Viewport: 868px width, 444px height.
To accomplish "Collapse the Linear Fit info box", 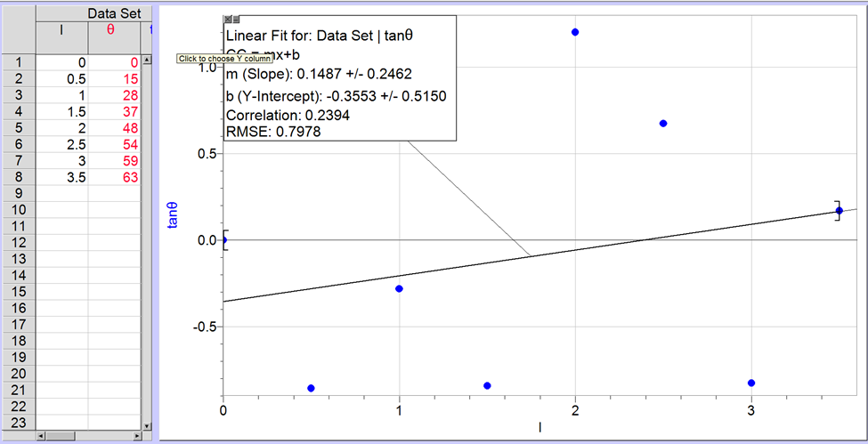I will click(x=236, y=19).
